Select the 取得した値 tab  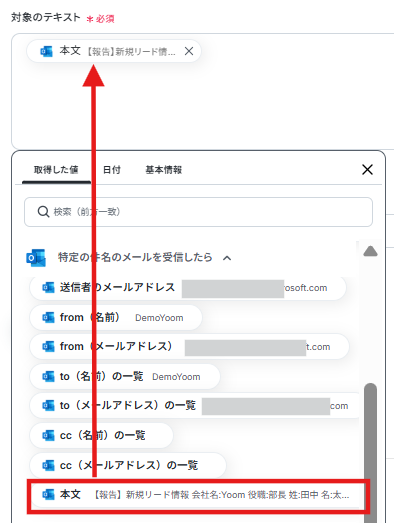pos(56,170)
